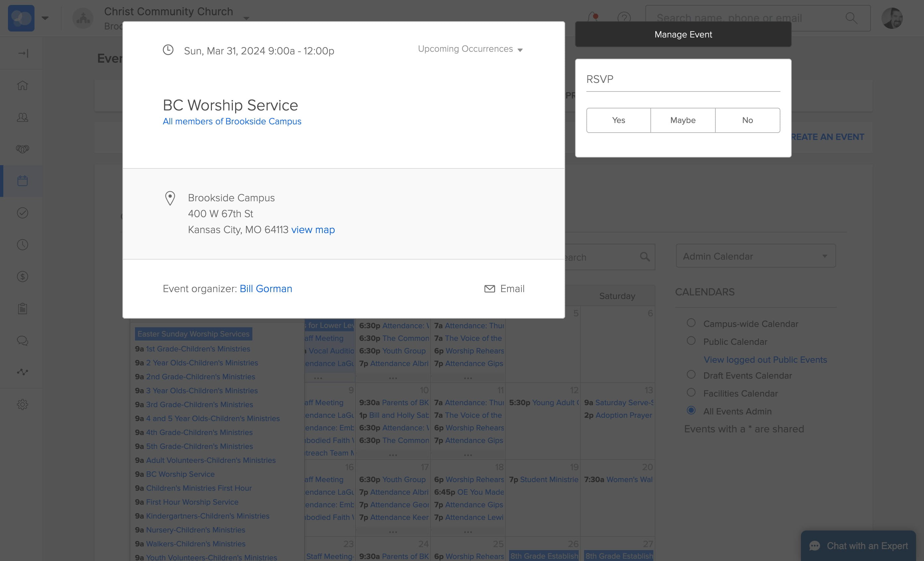Open the dollar Giving sidebar icon
This screenshot has width=924, height=561.
pos(23,277)
